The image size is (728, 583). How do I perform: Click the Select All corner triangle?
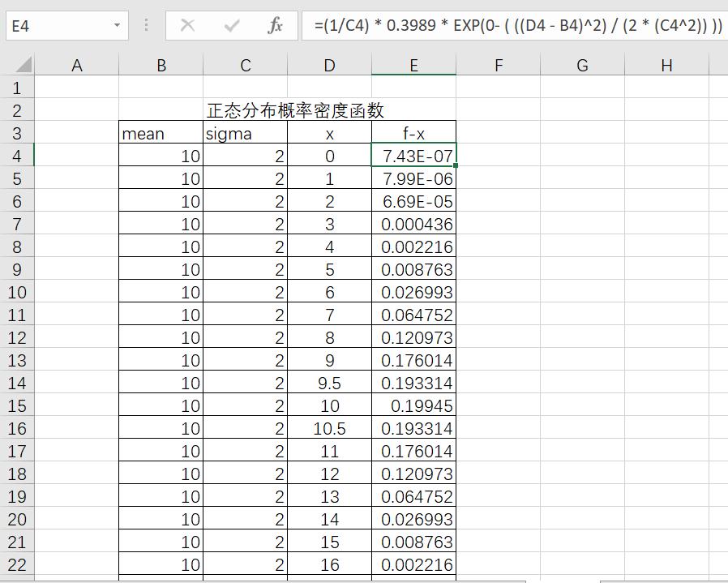(x=24, y=65)
